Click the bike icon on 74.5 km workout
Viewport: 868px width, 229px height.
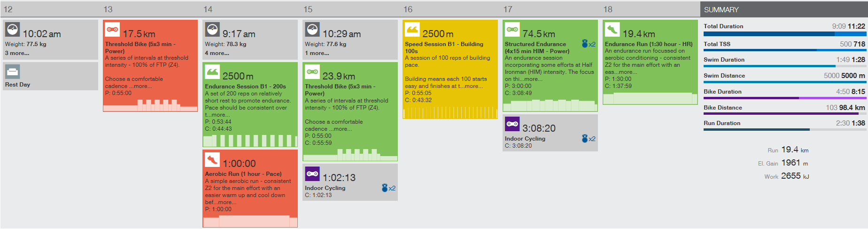(x=512, y=30)
